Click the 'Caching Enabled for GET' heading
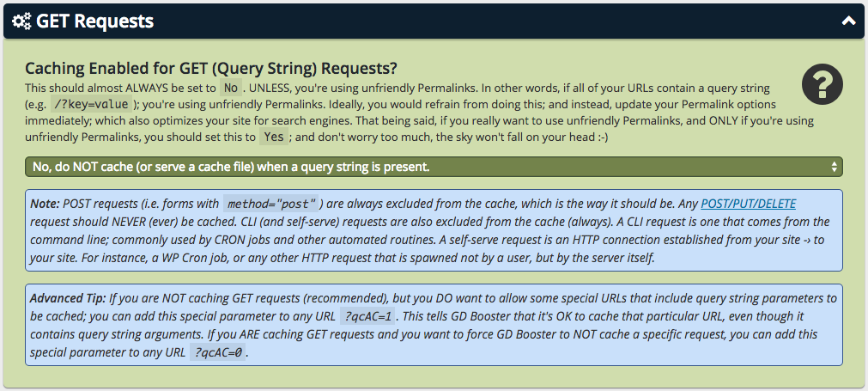 click(211, 68)
